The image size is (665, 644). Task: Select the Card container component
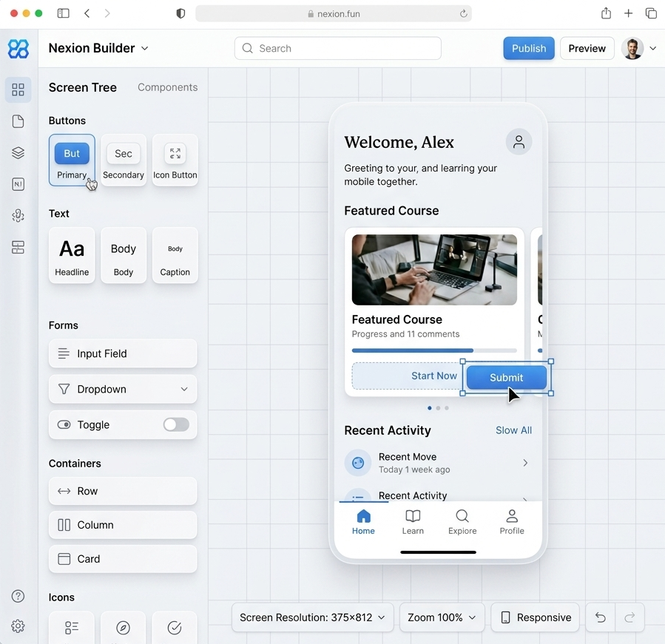point(123,559)
